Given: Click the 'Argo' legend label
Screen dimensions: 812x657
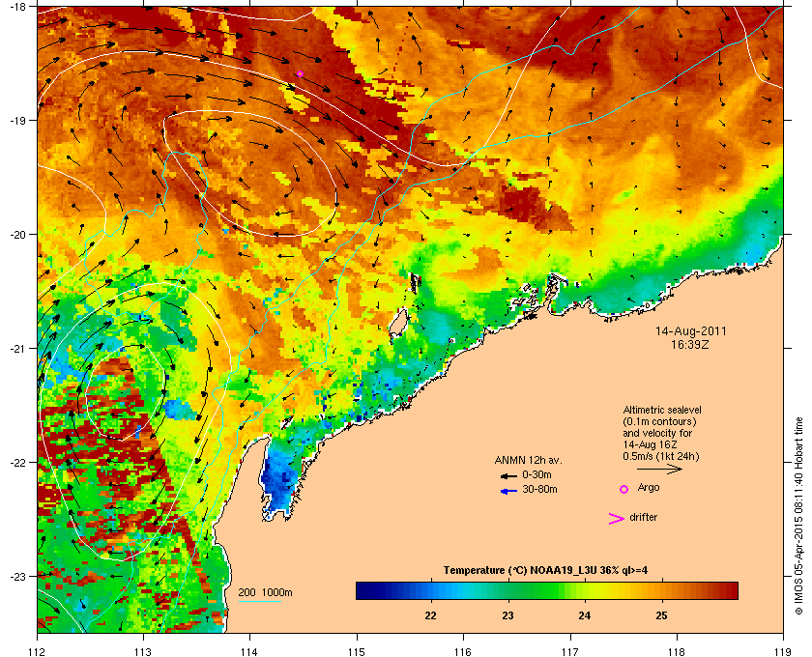Looking at the screenshot, I should [649, 487].
